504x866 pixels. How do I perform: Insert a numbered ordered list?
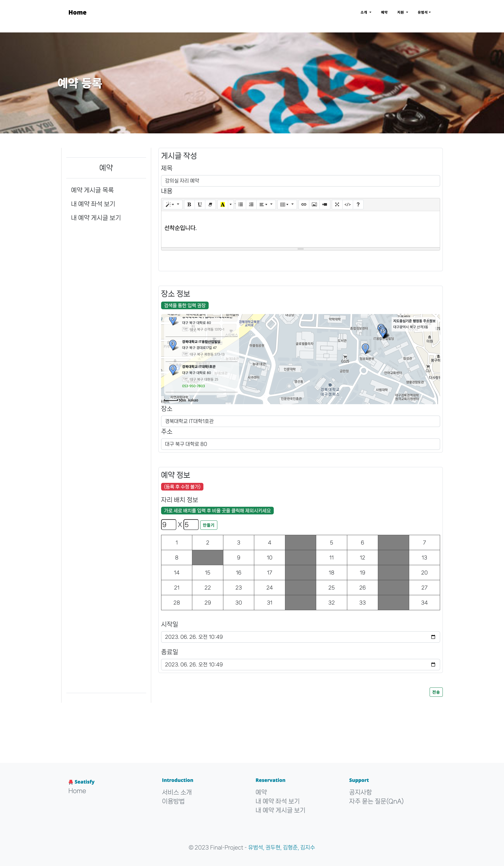tap(251, 204)
